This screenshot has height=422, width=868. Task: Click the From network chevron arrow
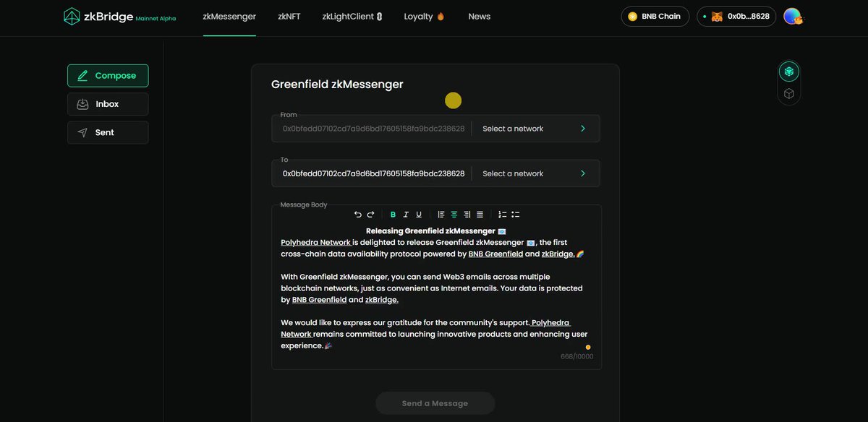click(x=583, y=129)
